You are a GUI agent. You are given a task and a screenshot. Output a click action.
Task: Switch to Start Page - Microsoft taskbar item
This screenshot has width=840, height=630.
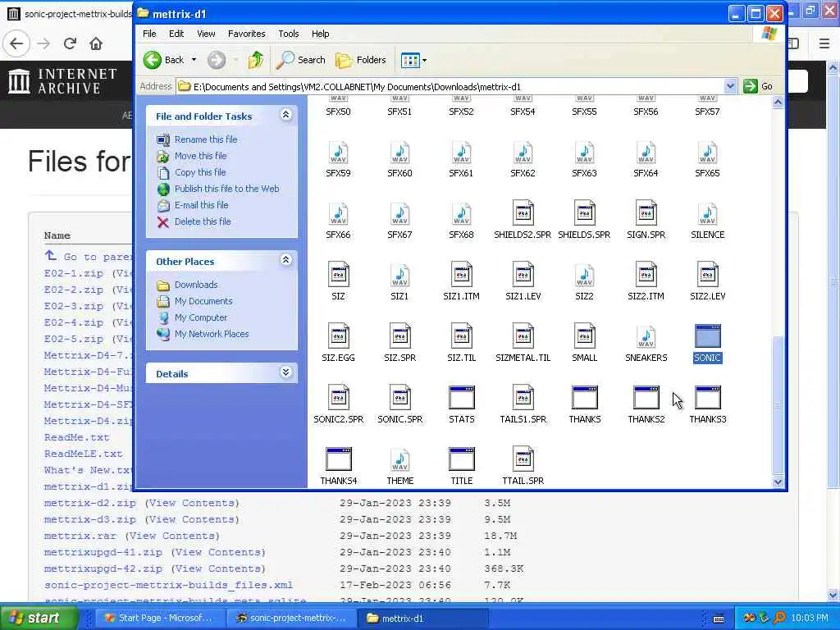point(158,618)
